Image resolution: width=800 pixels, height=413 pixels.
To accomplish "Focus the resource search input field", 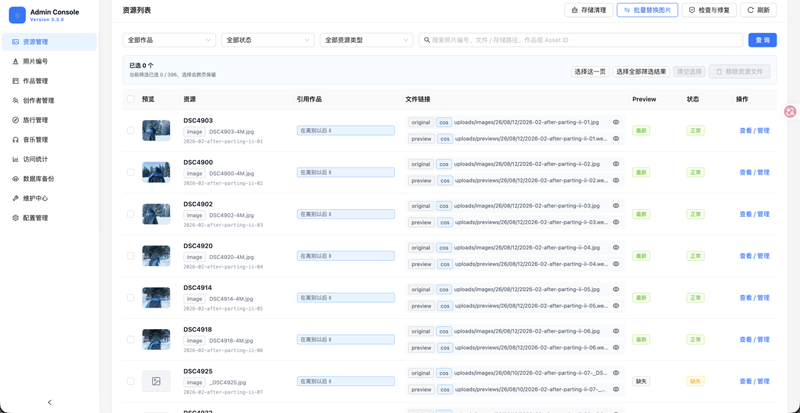I will pos(581,40).
